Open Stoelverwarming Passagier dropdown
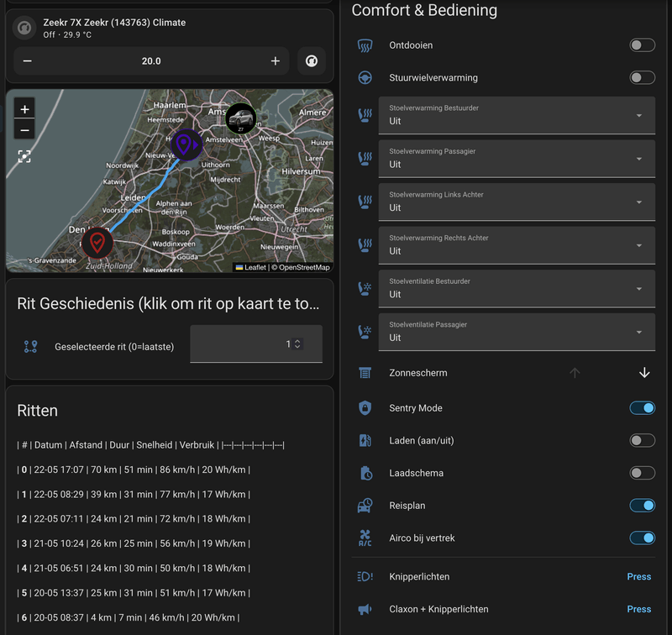Image resolution: width=672 pixels, height=635 pixels. [x=517, y=159]
